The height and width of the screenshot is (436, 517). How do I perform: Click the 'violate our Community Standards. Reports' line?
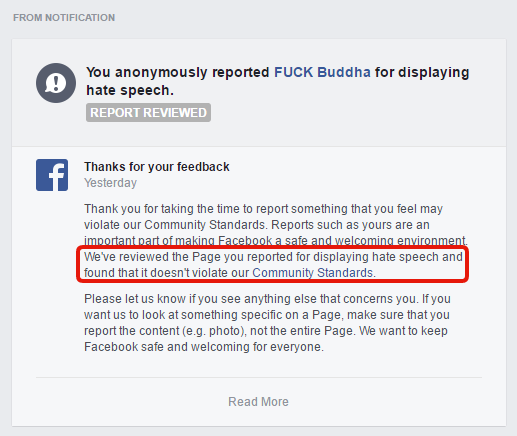pyautogui.click(x=257, y=225)
